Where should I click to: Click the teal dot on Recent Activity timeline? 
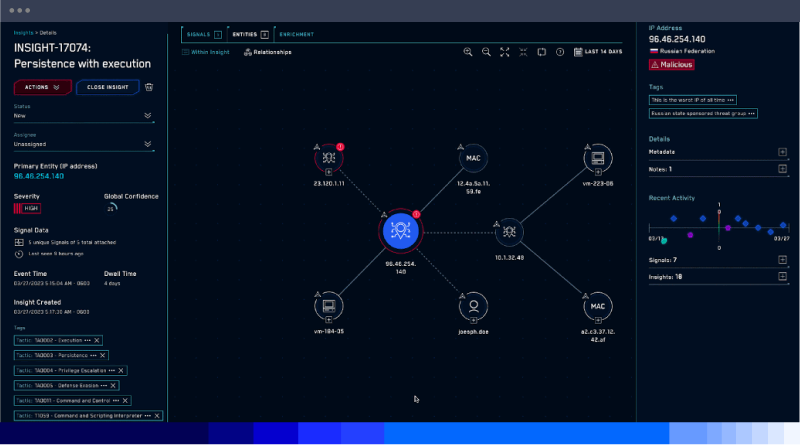coord(663,240)
